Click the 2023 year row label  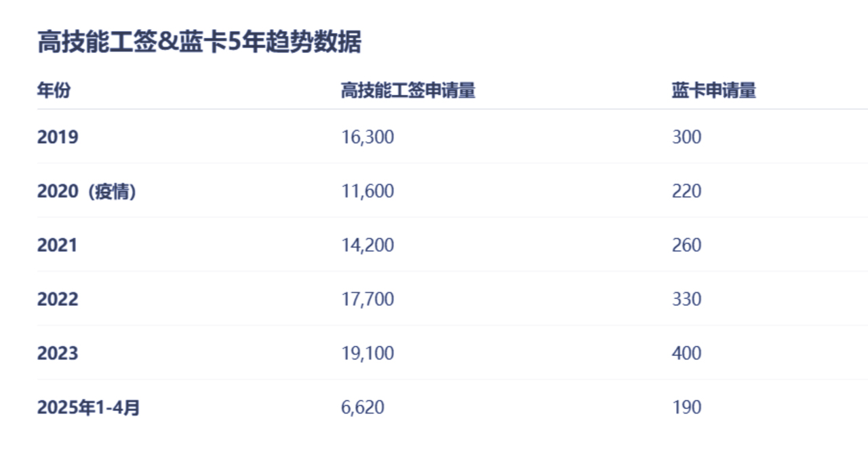[58, 353]
